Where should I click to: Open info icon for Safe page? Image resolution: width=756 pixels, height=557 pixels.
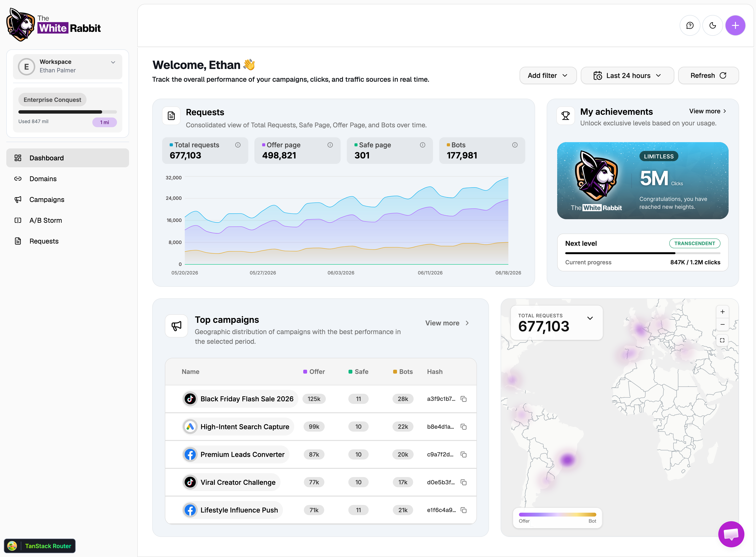pyautogui.click(x=422, y=145)
